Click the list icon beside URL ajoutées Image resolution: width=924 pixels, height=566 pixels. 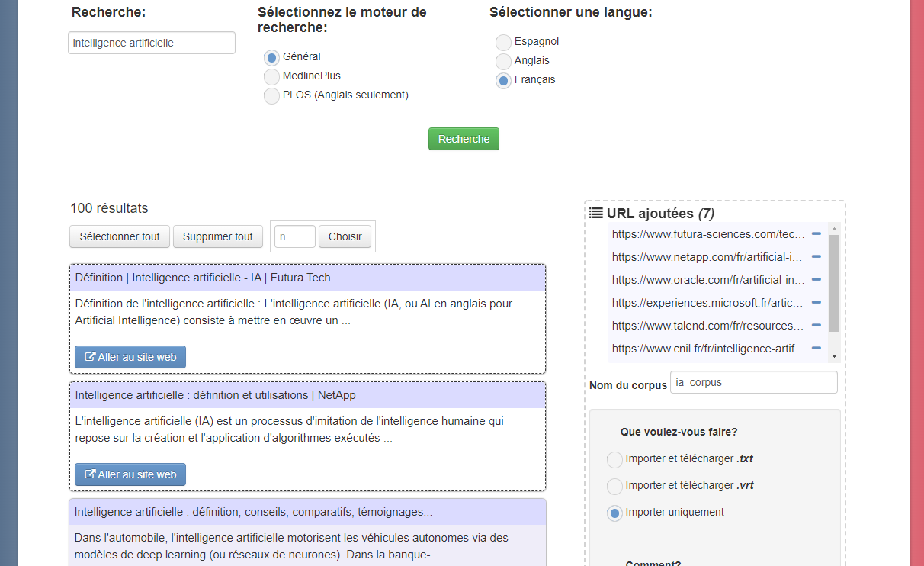(596, 214)
